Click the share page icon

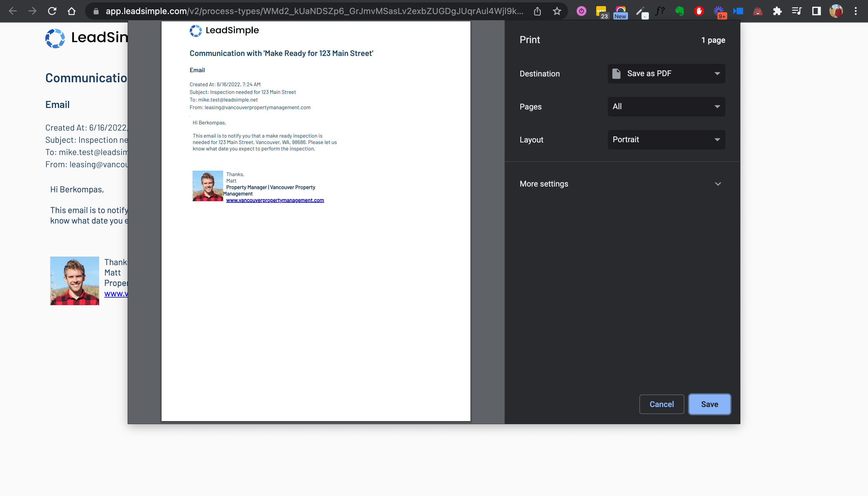coord(538,11)
